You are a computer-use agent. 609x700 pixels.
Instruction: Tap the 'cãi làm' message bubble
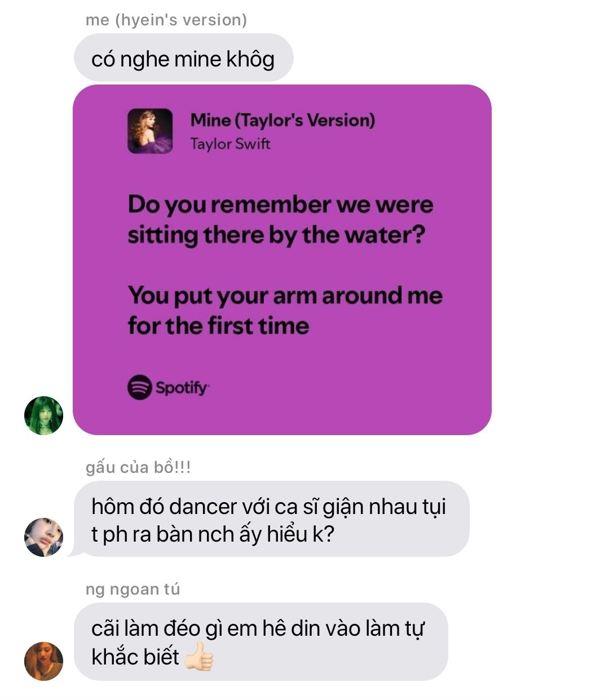[x=261, y=642]
